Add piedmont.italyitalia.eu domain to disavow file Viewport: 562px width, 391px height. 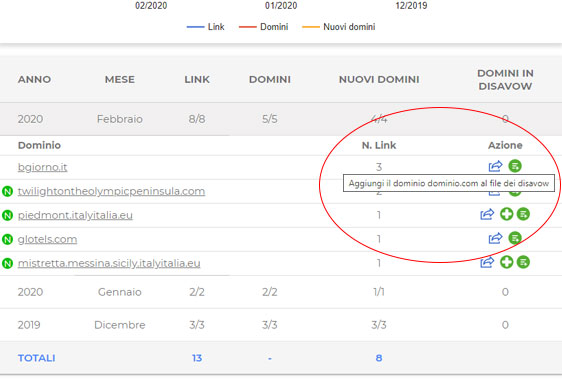tap(523, 214)
